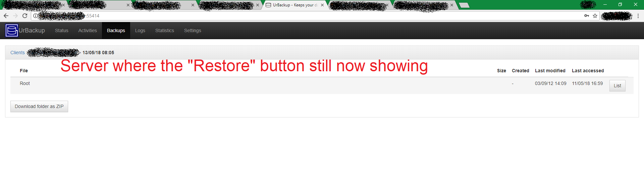
Task: Open the Chrome three-dot menu
Action: (638, 16)
